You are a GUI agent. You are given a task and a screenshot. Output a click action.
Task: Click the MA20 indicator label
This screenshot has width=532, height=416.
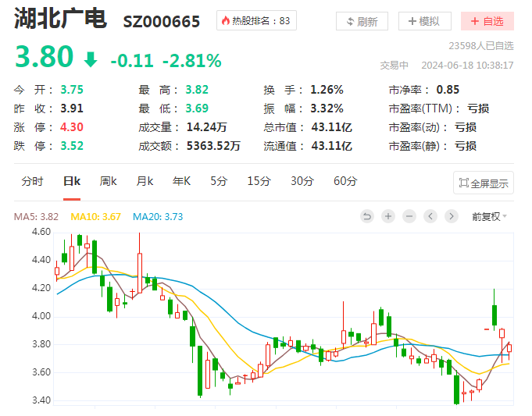point(158,216)
